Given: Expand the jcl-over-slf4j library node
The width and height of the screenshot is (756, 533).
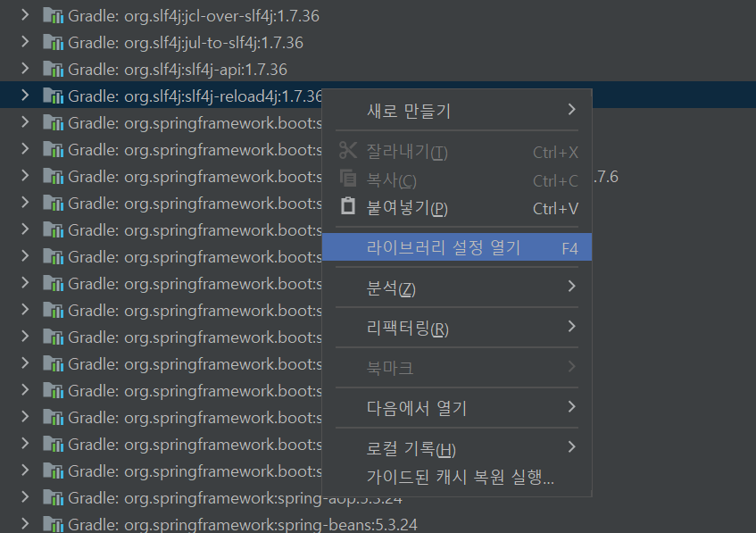Looking at the screenshot, I should (25, 15).
